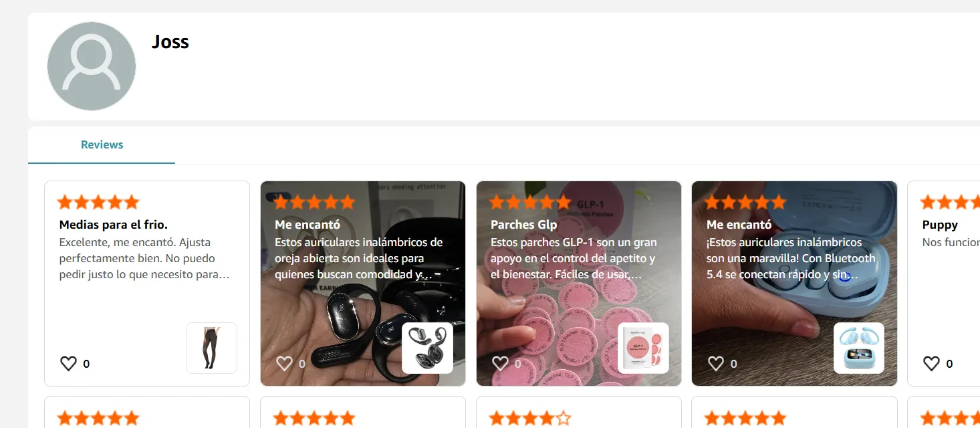Open Me encantó open-ear earbuds review title
The width and height of the screenshot is (980, 428).
pos(308,225)
